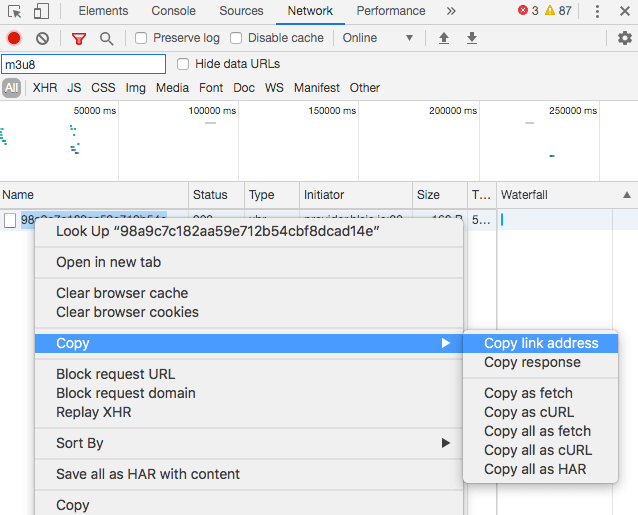This screenshot has width=638, height=515.
Task: Click the import HAR upload arrow
Action: [x=444, y=38]
